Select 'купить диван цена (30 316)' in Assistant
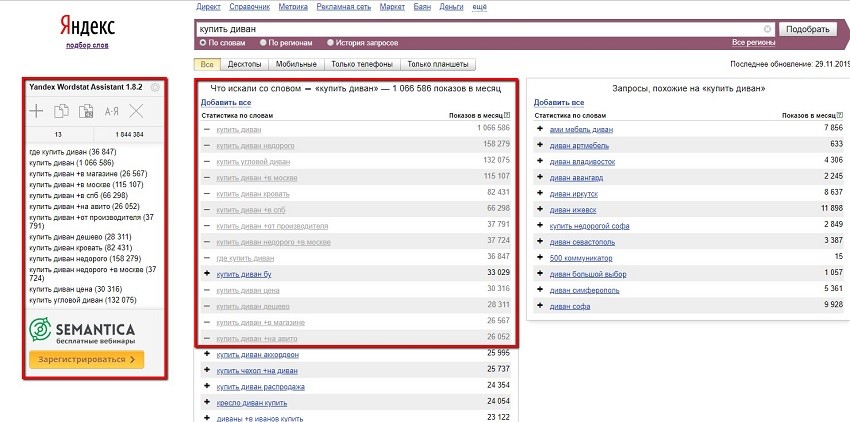850x422 pixels. [x=76, y=290]
